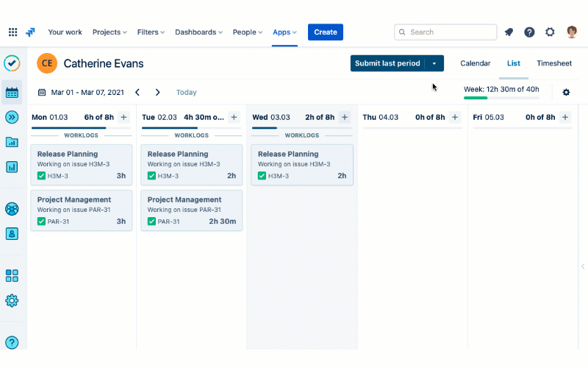
Task: Open the help question mark icon
Action: (x=529, y=32)
